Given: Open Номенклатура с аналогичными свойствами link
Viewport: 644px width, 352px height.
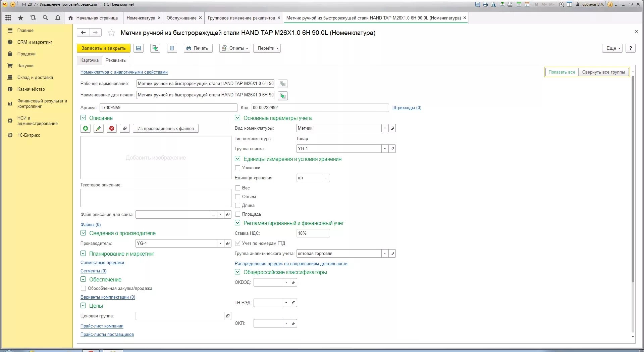Looking at the screenshot, I should (x=124, y=72).
